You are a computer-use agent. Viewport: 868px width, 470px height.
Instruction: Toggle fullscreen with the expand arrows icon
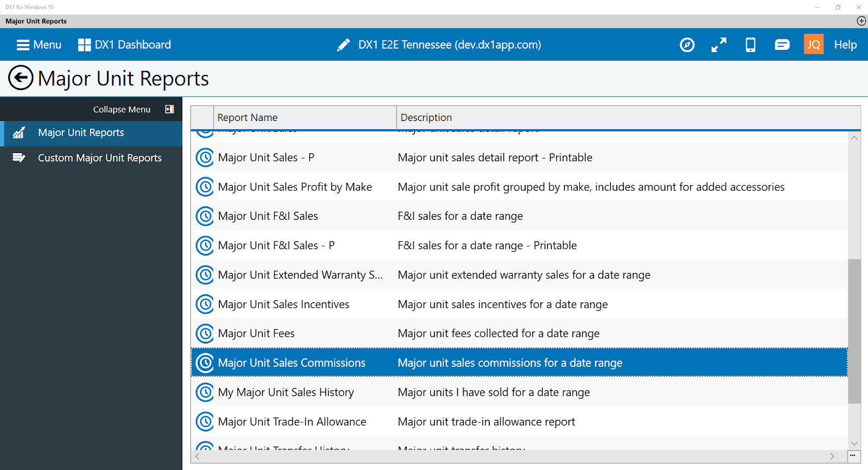coord(719,45)
